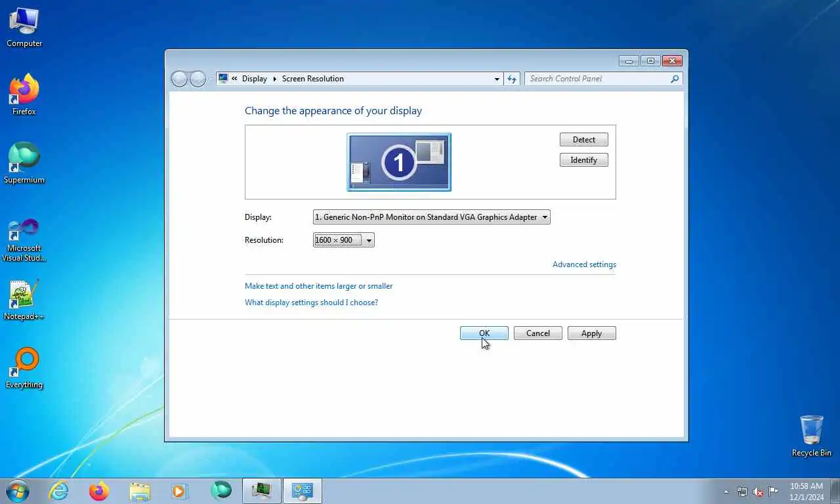Select the Control Panel taskbar button

[x=303, y=491]
